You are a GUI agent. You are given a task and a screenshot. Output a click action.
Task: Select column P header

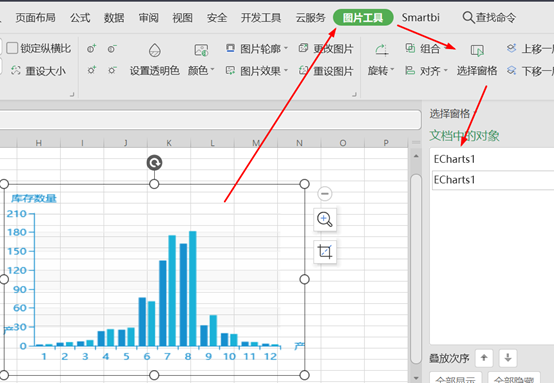[386, 143]
